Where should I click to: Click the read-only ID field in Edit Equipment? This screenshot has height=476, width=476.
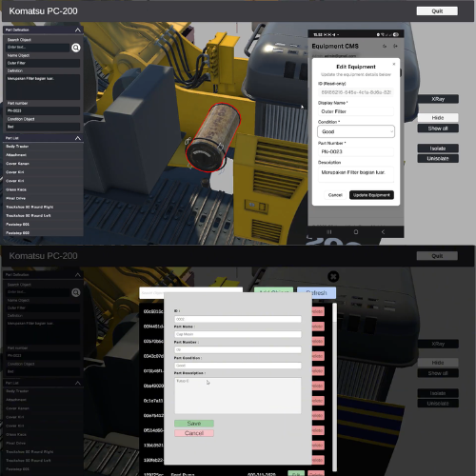356,92
